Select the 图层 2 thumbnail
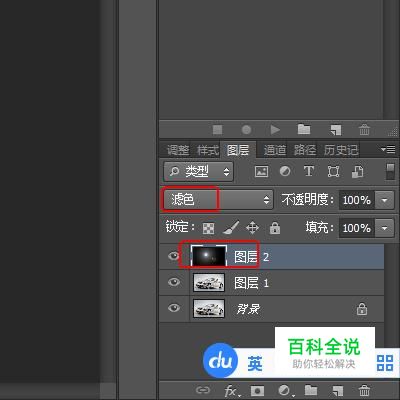 pos(209,256)
